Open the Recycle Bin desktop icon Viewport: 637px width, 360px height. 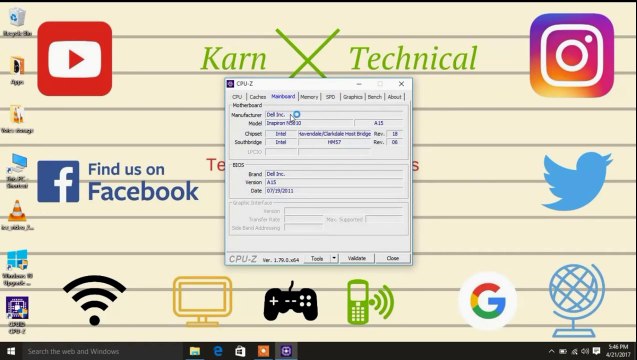(x=17, y=22)
